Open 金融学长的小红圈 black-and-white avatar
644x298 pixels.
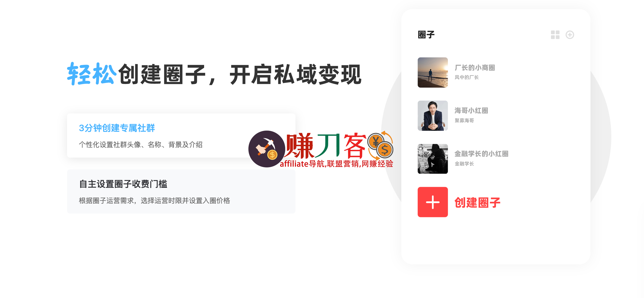pos(433,159)
